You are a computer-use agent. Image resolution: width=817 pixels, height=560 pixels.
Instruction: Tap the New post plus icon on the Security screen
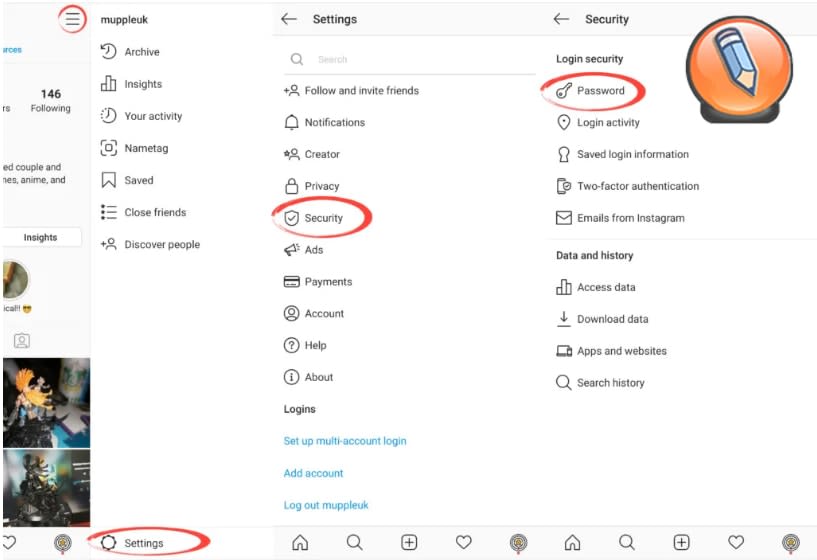click(x=682, y=542)
